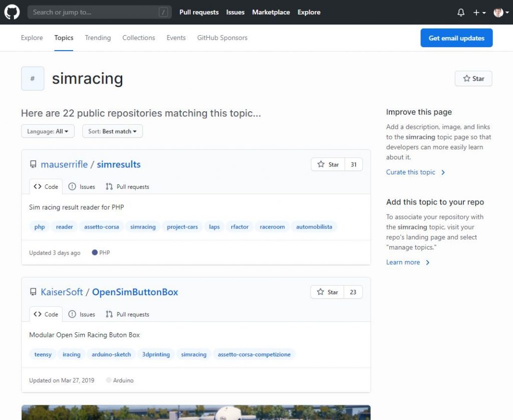Open the GitHub home logo
Viewport: 513px width, 420px height.
click(12, 12)
